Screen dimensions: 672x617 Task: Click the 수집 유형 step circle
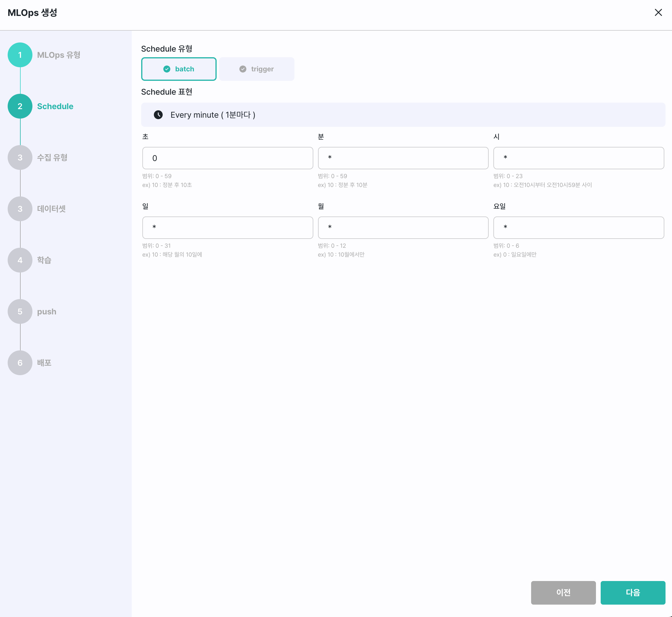coord(20,157)
